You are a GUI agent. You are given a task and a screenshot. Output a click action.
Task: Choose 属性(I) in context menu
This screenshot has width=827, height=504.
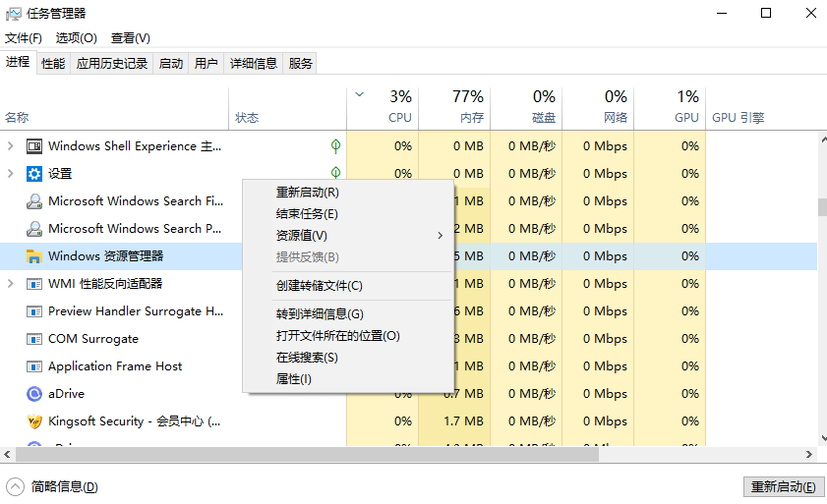pos(348,379)
